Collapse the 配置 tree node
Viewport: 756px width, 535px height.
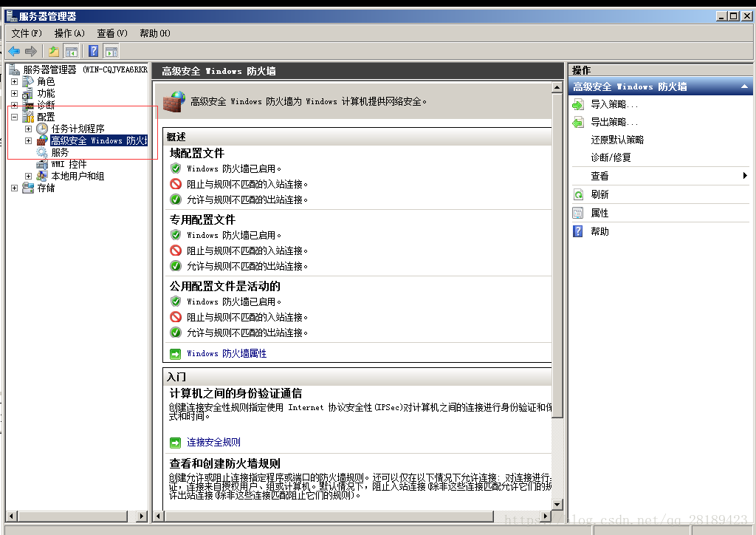pos(15,117)
